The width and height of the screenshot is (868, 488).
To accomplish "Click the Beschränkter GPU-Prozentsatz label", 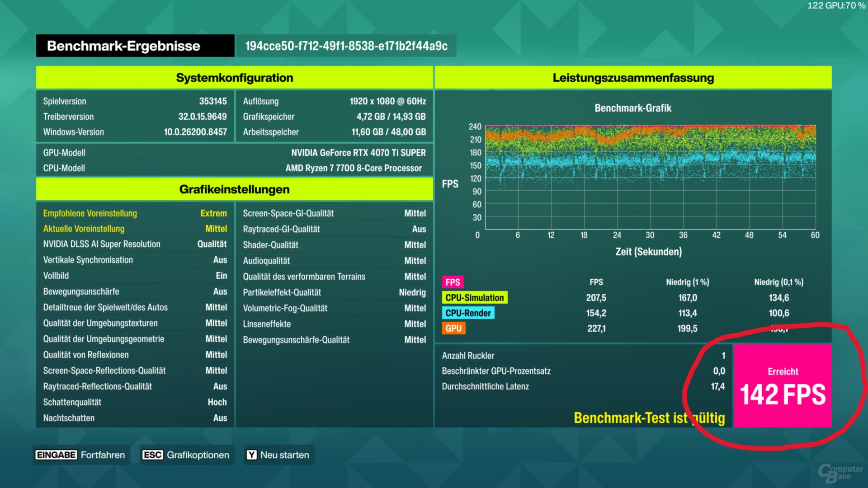I will (x=496, y=371).
